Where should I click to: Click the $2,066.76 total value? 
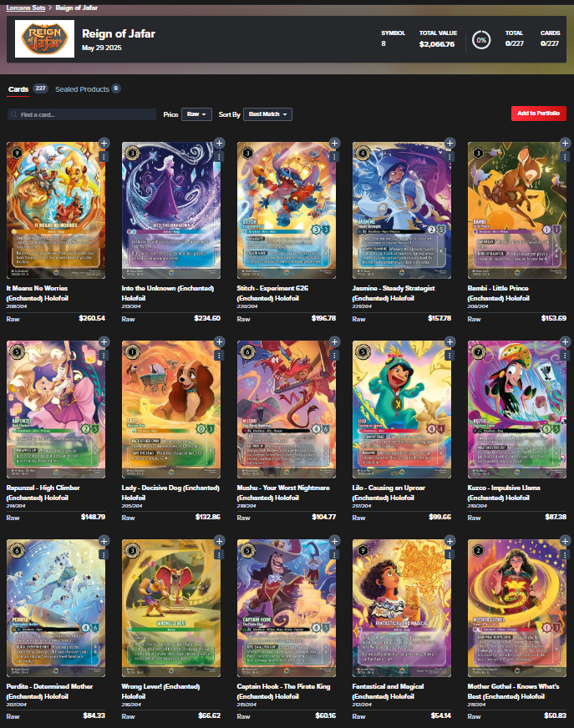coord(437,44)
